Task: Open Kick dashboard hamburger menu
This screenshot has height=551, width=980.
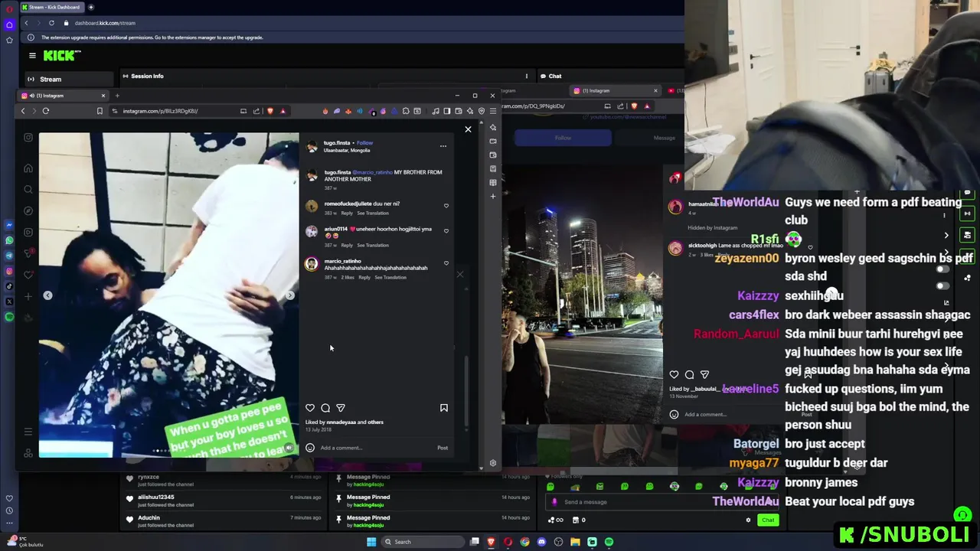Action: (32, 55)
